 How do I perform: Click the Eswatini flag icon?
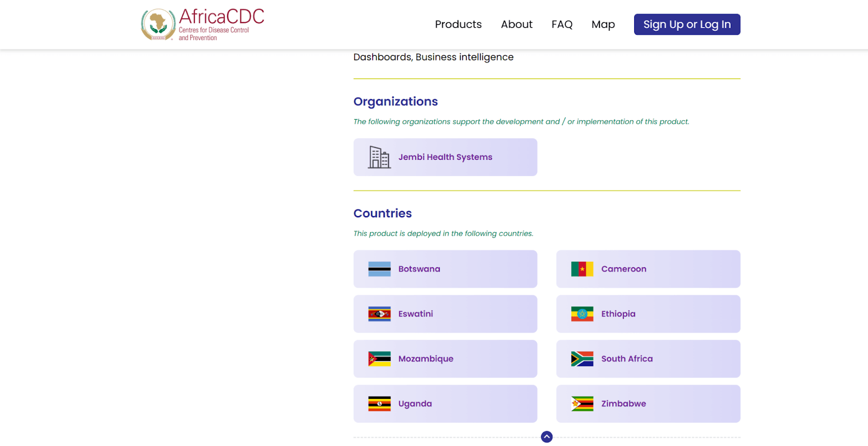[x=379, y=314]
